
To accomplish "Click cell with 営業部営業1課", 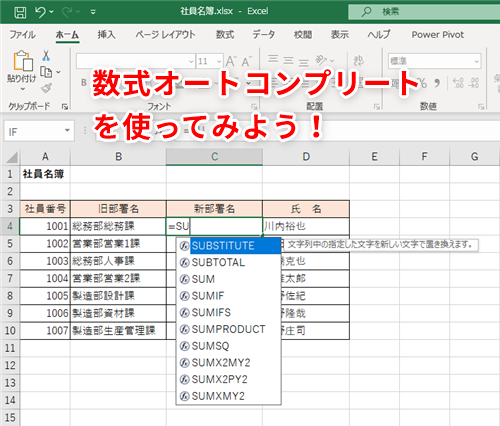I will 118,244.
